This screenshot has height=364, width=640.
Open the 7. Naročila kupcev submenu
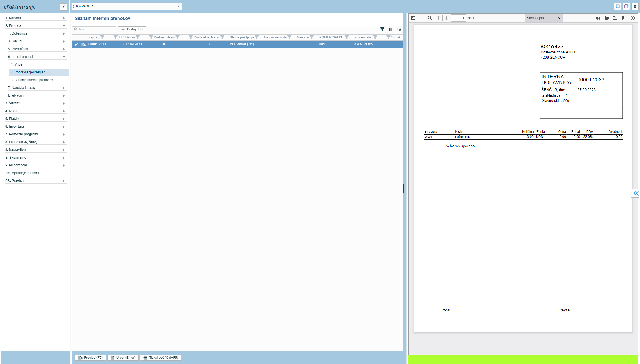point(37,88)
